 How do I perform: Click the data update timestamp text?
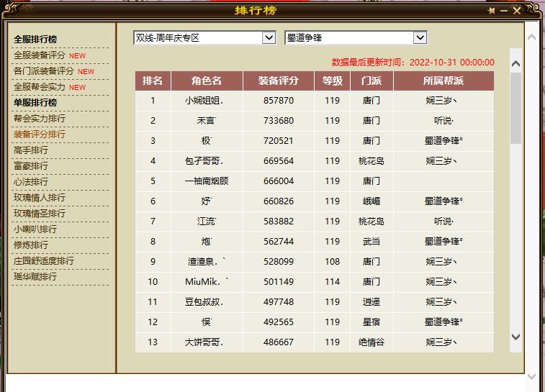tap(413, 63)
